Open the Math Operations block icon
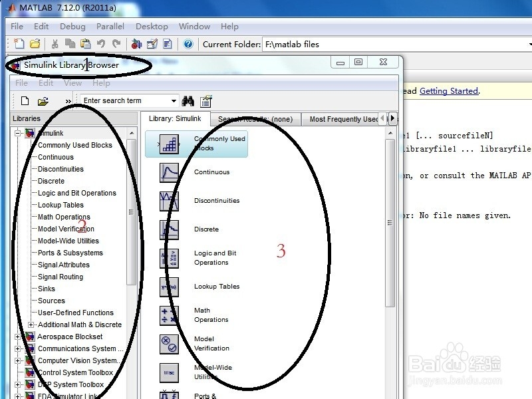Viewport: 532px width, 399px height. [x=169, y=315]
